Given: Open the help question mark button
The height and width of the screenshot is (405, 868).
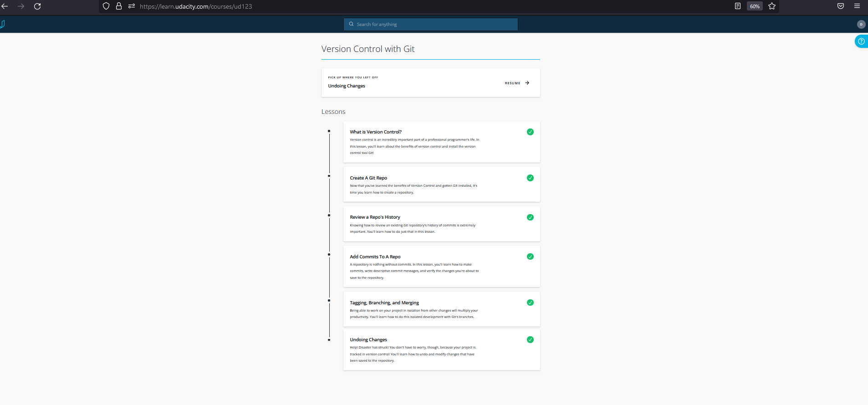Looking at the screenshot, I should tap(861, 41).
